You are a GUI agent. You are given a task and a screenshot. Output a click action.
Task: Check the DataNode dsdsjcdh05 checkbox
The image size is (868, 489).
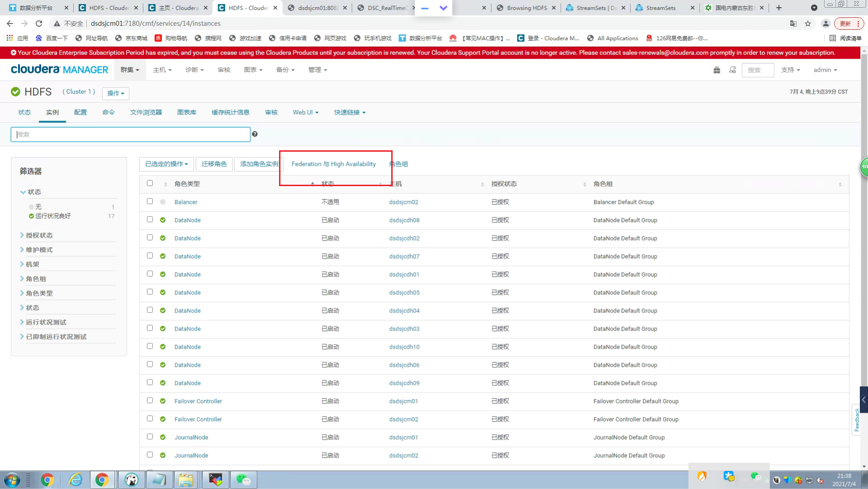coord(150,292)
